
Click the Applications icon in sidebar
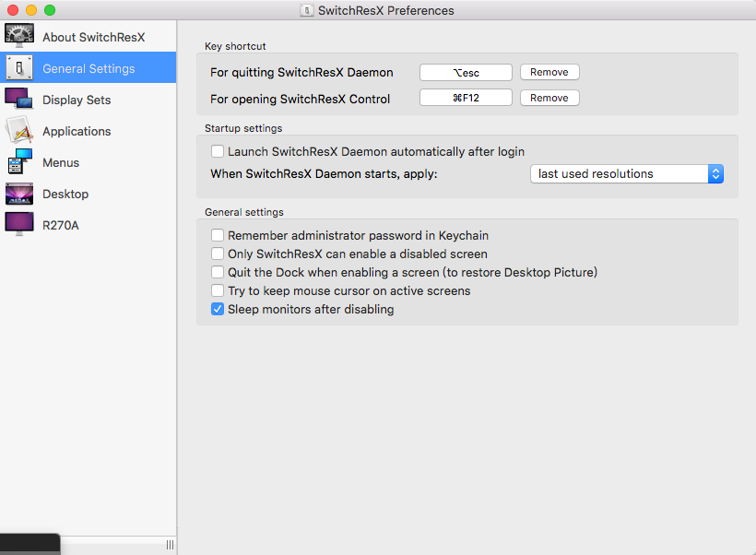[19, 130]
